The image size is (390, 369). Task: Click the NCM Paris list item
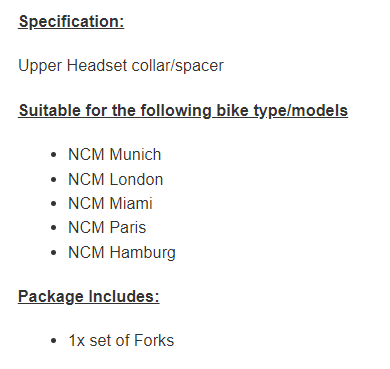(107, 228)
